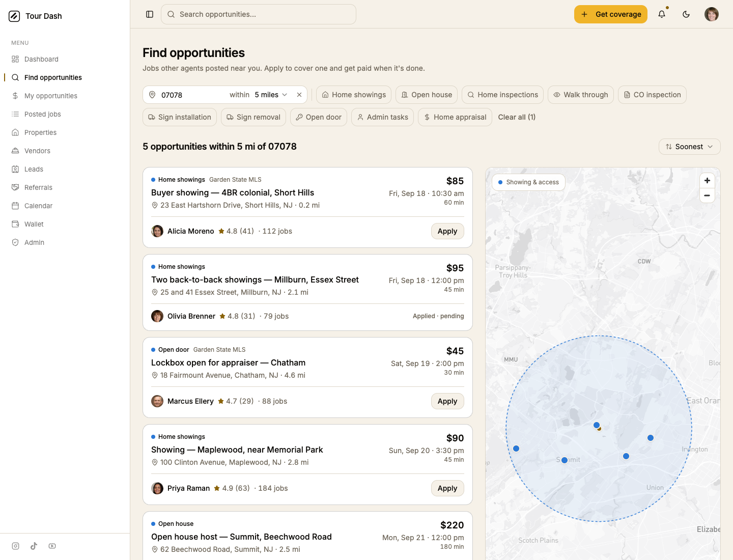Image resolution: width=733 pixels, height=560 pixels.
Task: Click Clear all (1) filters link
Action: tap(517, 117)
